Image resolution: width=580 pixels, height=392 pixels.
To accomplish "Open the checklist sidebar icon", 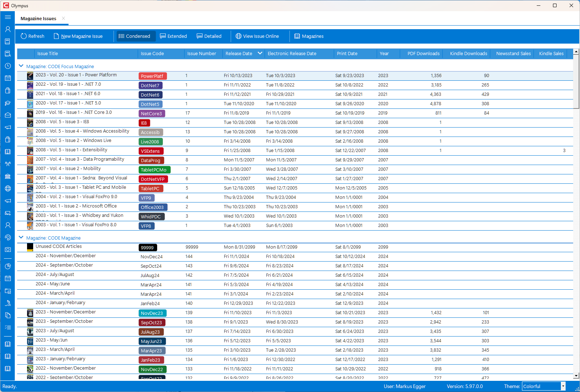I will pyautogui.click(x=8, y=328).
